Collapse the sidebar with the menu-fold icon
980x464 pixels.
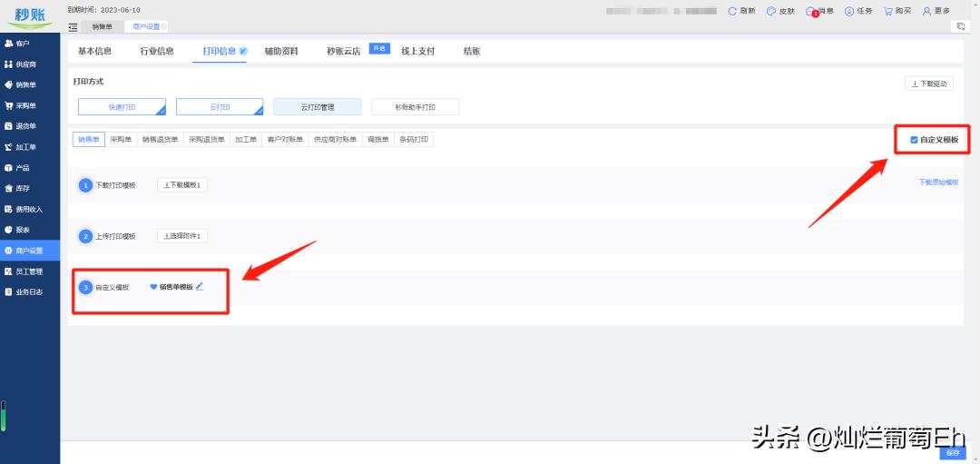pyautogui.click(x=73, y=27)
